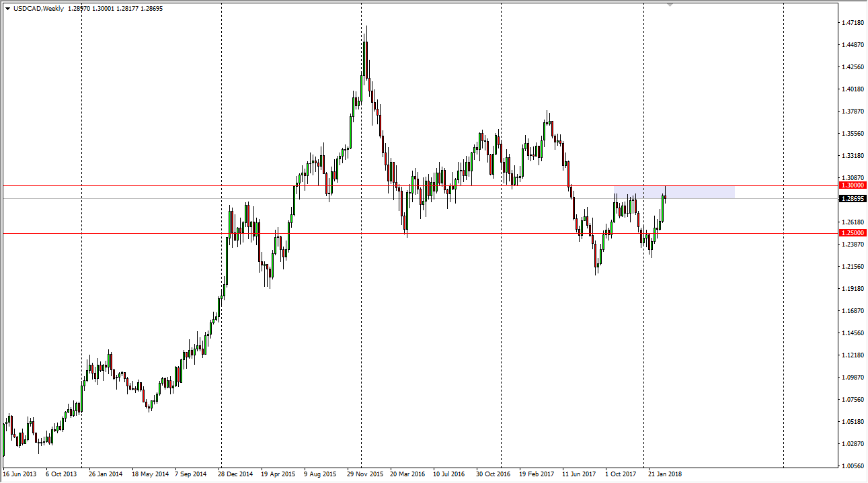Screen dimensions: 868x483
Task: Click the black 1.28695 current price tag
Action: coord(852,199)
